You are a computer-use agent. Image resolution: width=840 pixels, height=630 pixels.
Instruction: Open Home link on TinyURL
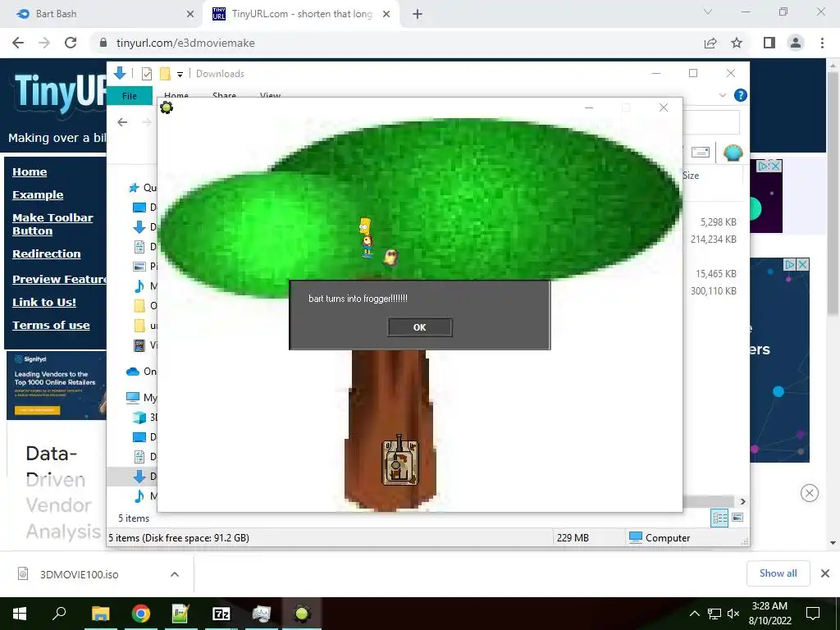(30, 172)
